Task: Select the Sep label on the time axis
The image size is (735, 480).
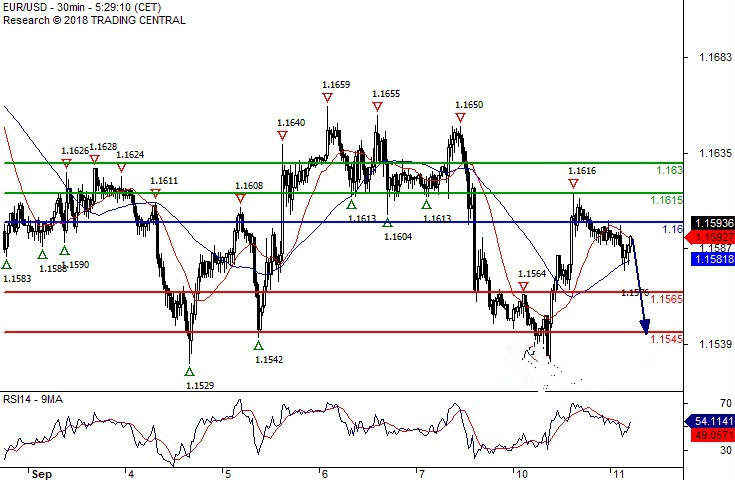Action: pos(39,473)
